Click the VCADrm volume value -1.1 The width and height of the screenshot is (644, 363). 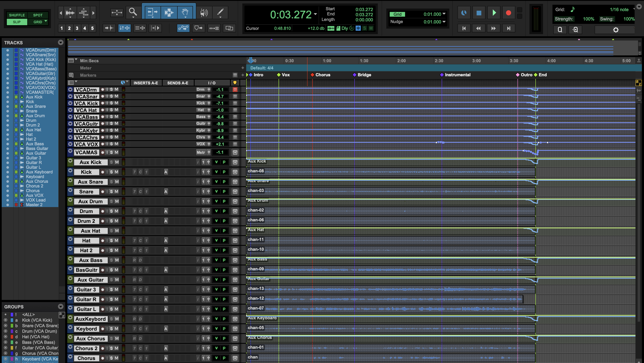coord(220,90)
